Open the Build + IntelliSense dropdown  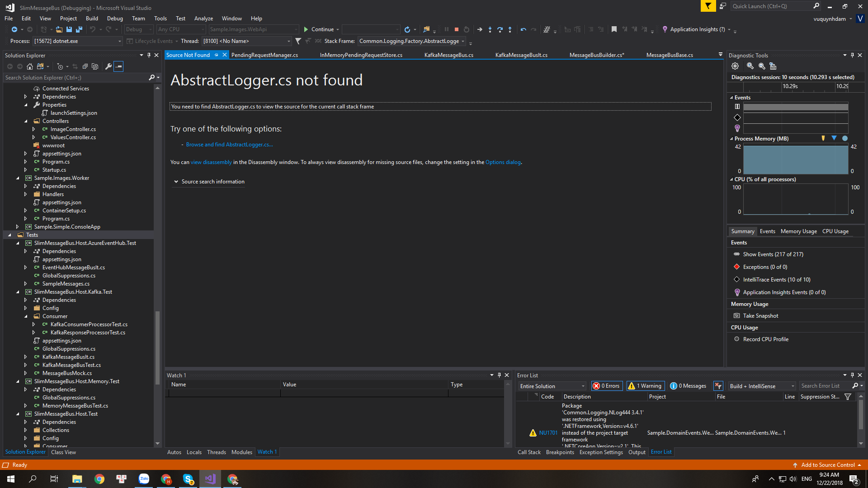tap(762, 386)
